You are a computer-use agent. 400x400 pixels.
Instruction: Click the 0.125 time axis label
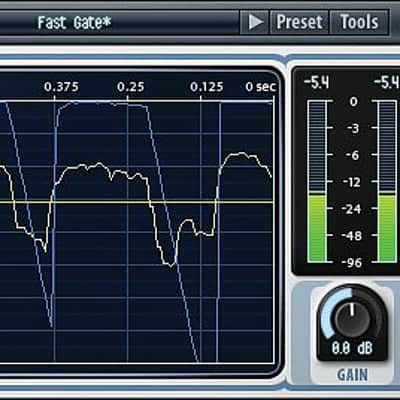click(207, 87)
